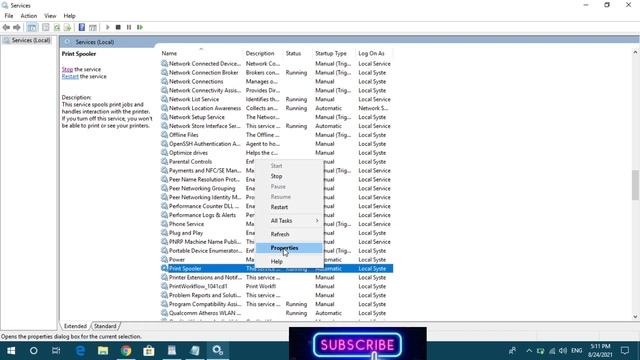Click the Forward arrow in toolbar

pos(17,27)
